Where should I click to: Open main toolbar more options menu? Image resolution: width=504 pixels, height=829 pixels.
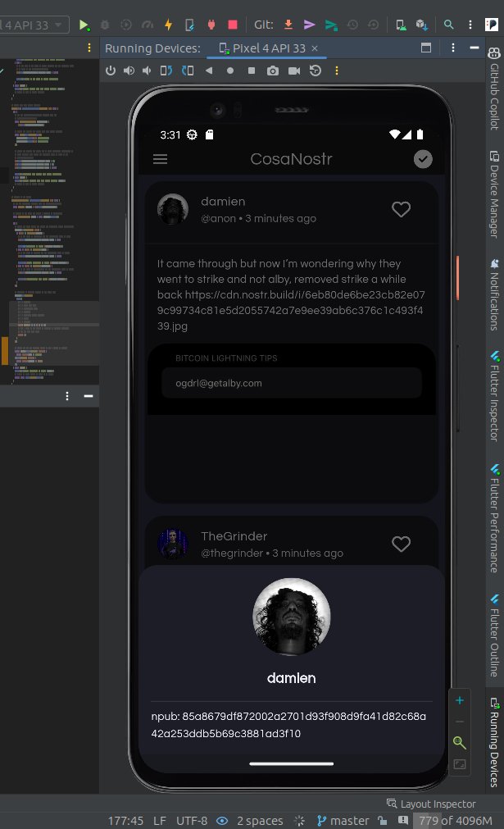(470, 25)
